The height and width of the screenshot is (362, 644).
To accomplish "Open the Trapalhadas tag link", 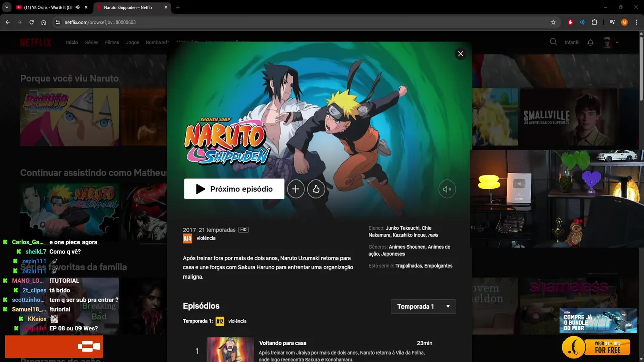I will [x=409, y=266].
